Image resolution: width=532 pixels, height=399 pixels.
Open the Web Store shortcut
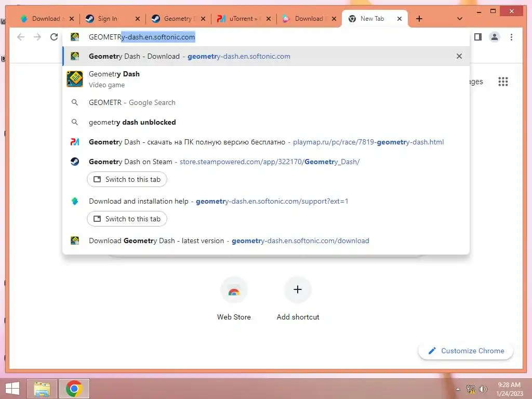pos(234,299)
